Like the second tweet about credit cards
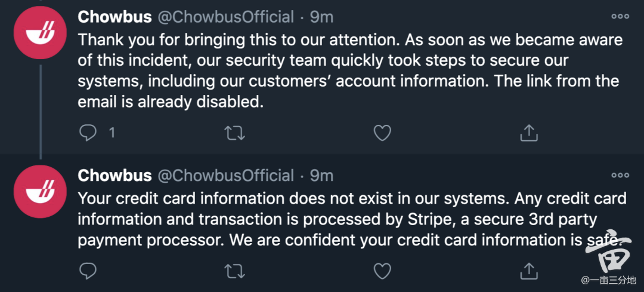This screenshot has height=292, width=644. [382, 271]
